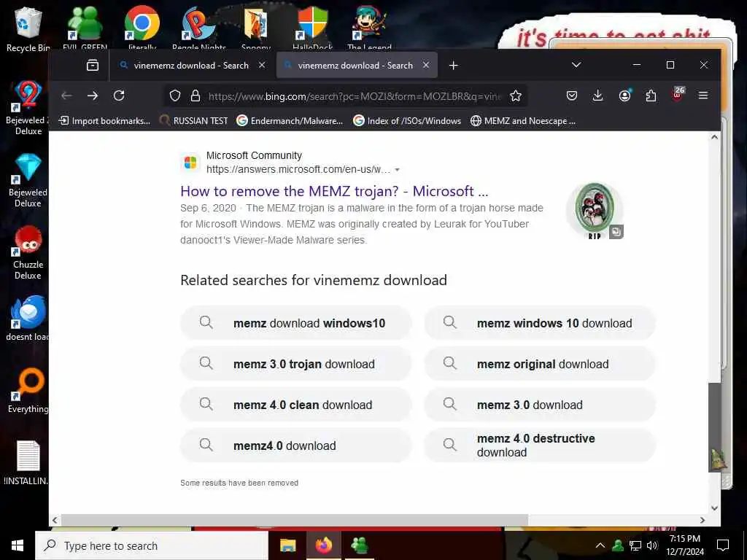Open the Bejeweled Deluxe diamond shortcut
The image size is (747, 560).
coord(28,180)
